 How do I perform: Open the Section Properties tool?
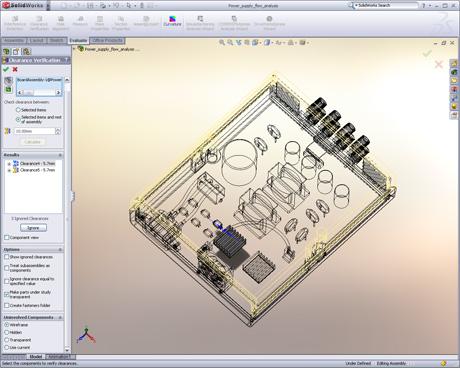[121, 23]
